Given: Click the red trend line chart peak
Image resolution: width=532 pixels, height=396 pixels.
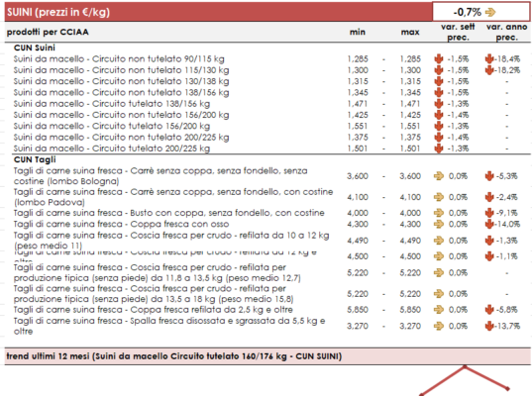Looking at the screenshot, I should [465, 367].
